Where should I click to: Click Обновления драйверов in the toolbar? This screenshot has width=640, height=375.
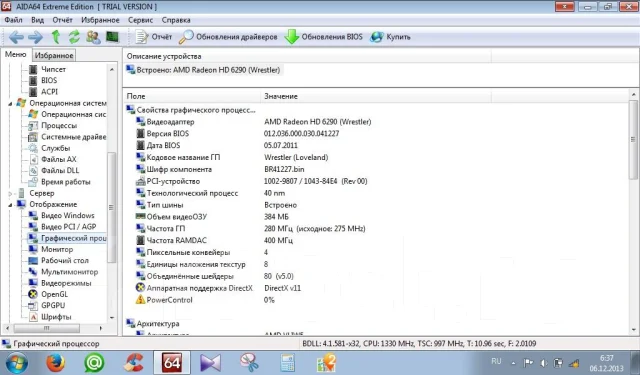[228, 37]
